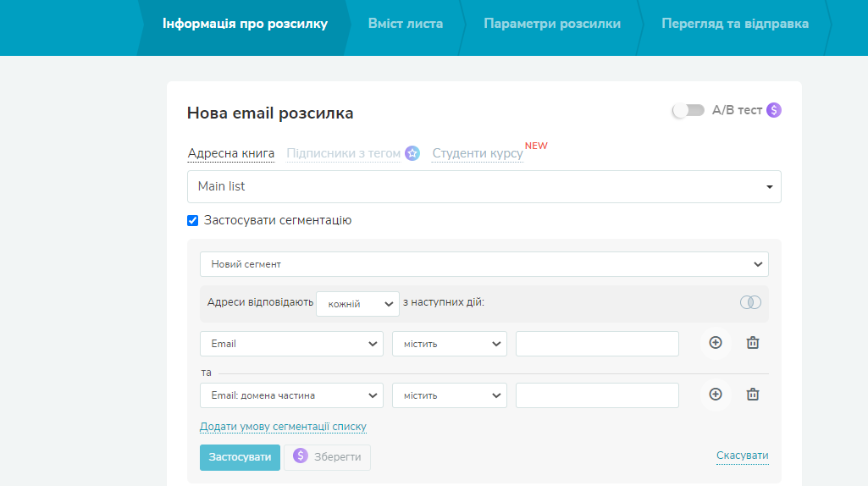This screenshot has width=868, height=486.
Task: Click the plus icon in the domain part row
Action: click(x=716, y=395)
